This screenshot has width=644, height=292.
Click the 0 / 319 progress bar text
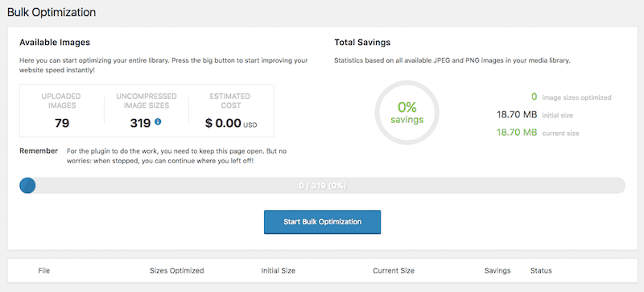click(323, 186)
